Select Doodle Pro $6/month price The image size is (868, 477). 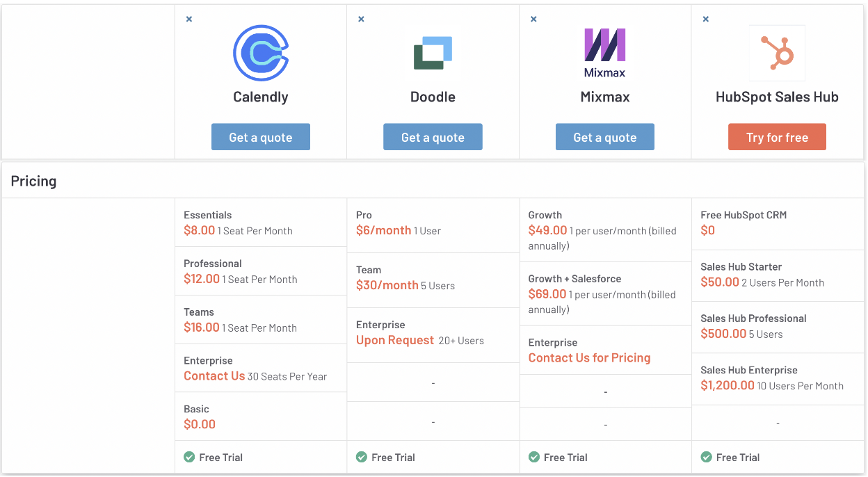[x=383, y=230]
